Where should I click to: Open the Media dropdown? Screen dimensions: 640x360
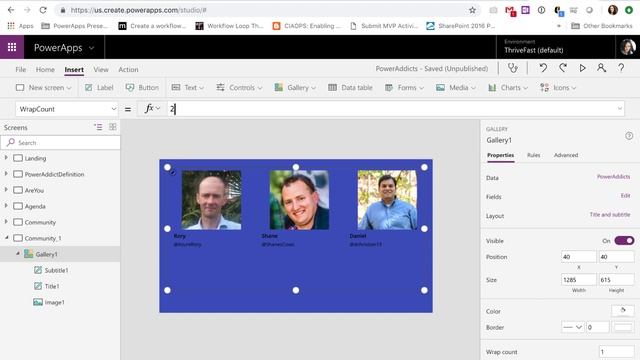(x=456, y=87)
